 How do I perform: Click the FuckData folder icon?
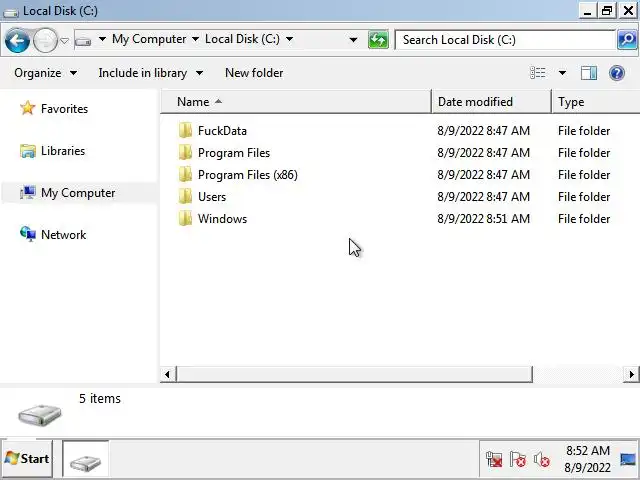185,131
